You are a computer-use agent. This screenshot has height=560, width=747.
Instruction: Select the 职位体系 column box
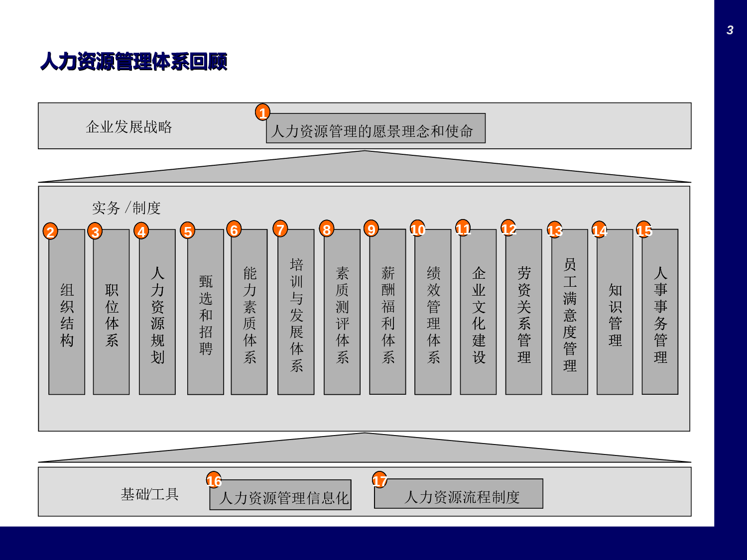pos(111,312)
